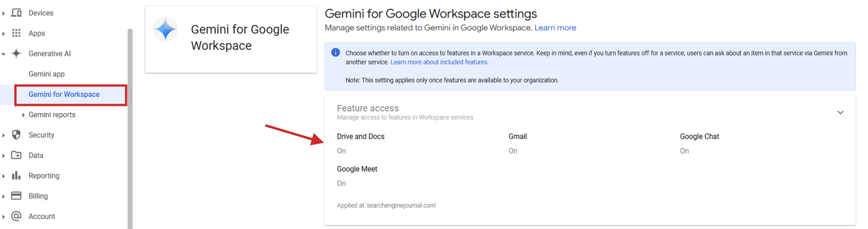The width and height of the screenshot is (868, 229).
Task: Click the Security shield icon
Action: pyautogui.click(x=16, y=135)
